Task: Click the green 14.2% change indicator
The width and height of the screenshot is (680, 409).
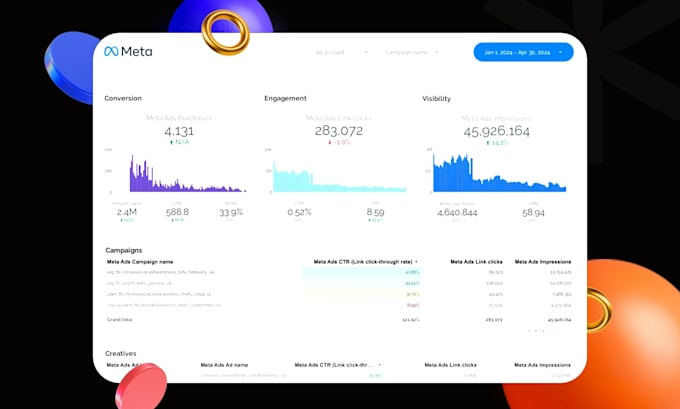Action: point(497,143)
